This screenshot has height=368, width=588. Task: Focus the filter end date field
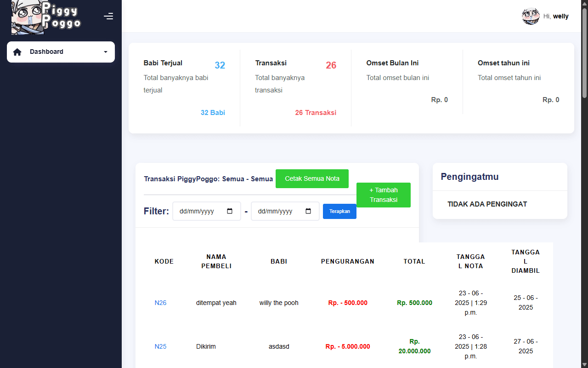(x=285, y=211)
